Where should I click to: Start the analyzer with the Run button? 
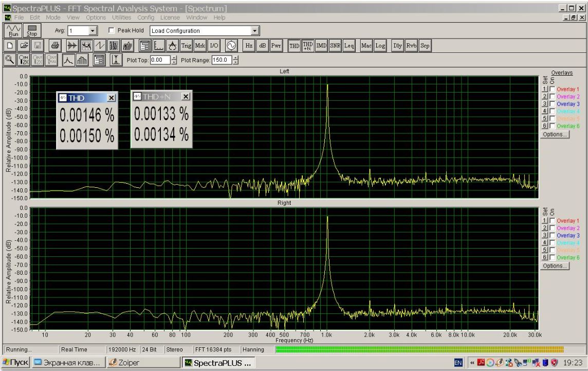coord(13,30)
